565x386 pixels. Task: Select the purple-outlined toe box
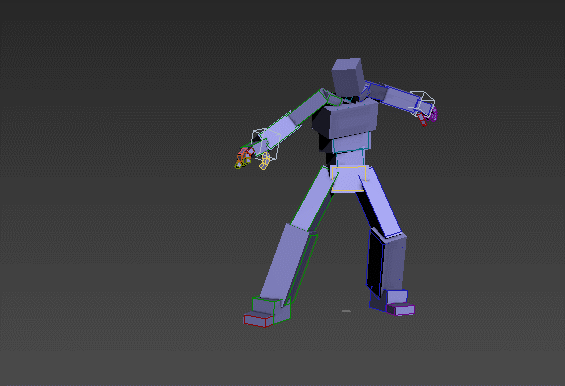click(x=400, y=310)
